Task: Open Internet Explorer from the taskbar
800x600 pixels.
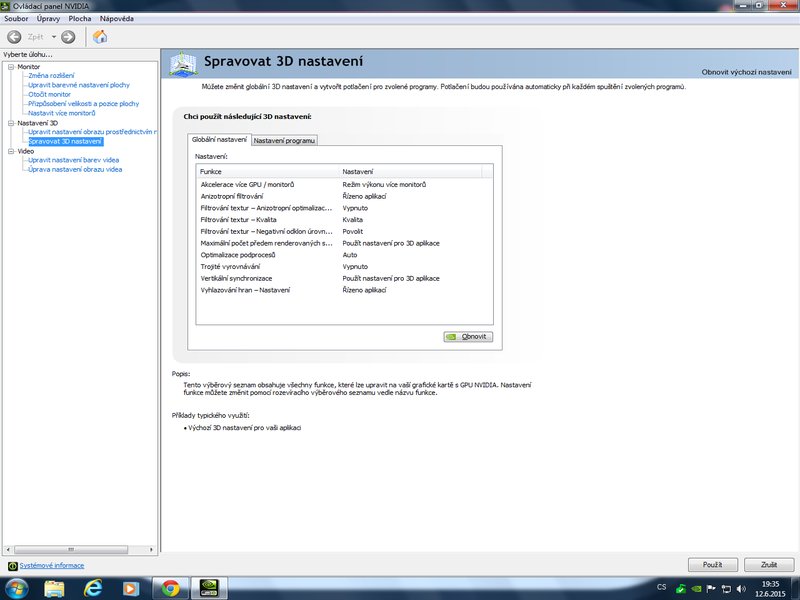Action: tap(93, 587)
